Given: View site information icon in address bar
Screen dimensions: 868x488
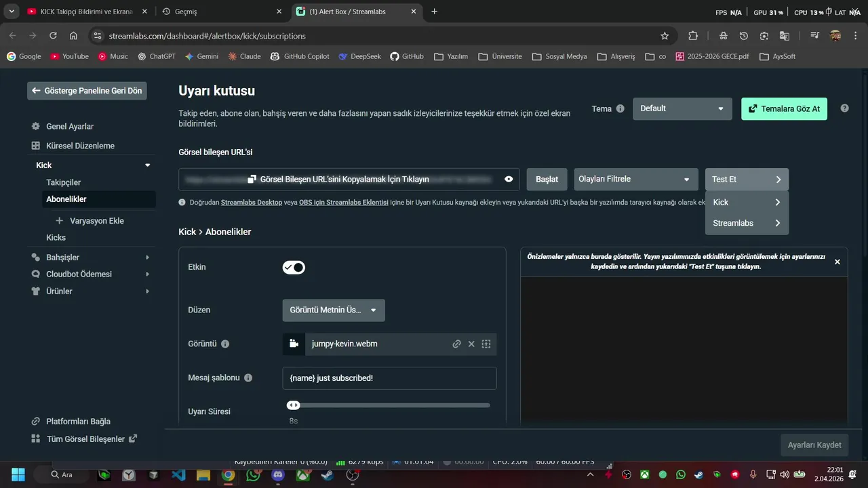Looking at the screenshot, I should [97, 36].
